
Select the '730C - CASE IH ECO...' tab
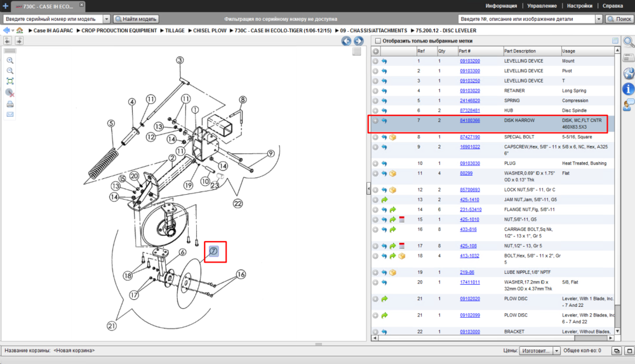click(x=48, y=6)
